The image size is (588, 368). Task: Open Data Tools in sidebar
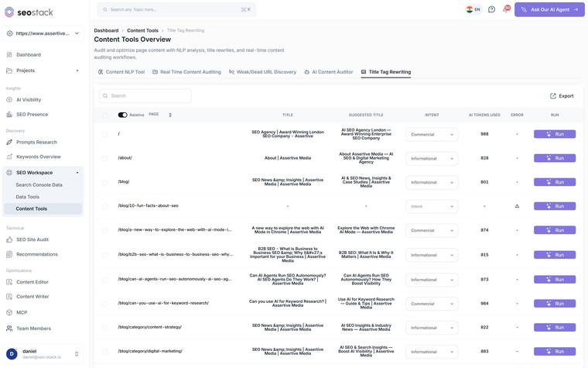click(x=27, y=197)
